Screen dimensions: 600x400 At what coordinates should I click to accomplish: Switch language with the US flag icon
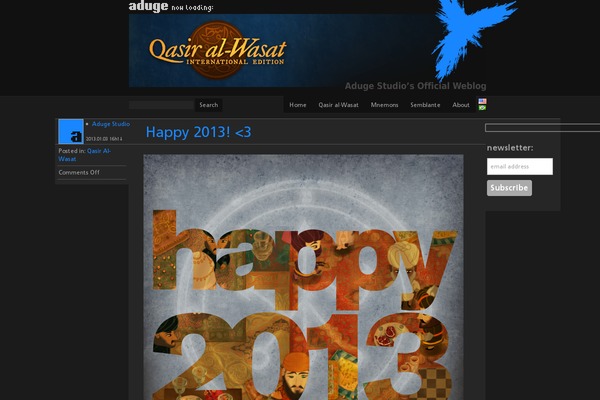point(483,101)
